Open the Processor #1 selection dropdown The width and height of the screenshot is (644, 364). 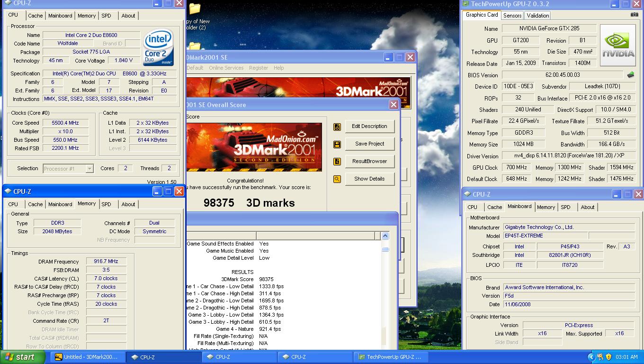89,169
